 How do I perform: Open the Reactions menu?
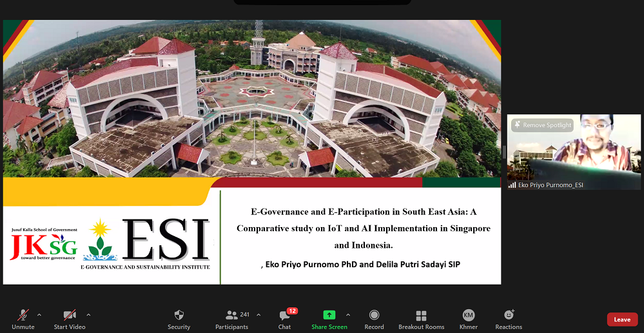coord(509,319)
